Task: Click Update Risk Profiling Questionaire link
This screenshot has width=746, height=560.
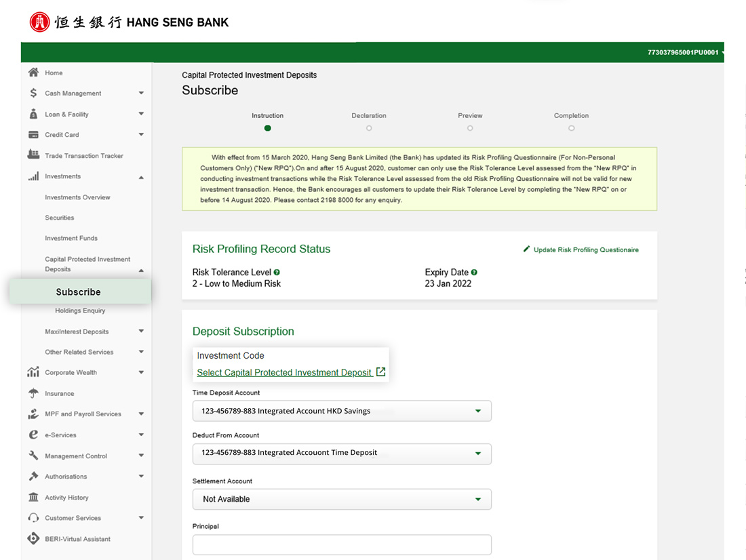Action: coord(586,249)
